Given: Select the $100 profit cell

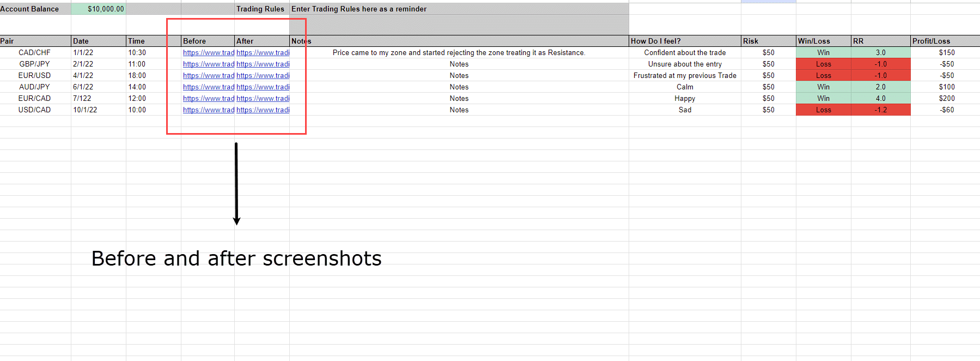Looking at the screenshot, I should [x=945, y=87].
